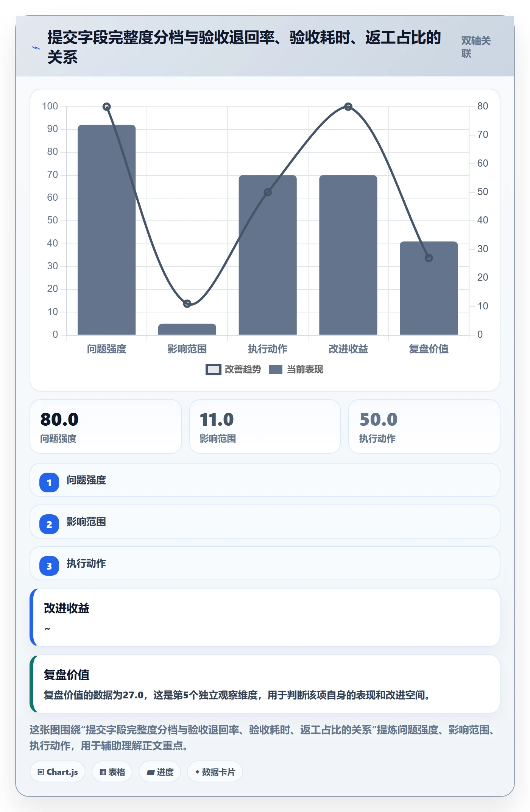Click the 改善趋势 legend outline swatch
Screen dimensions: 530x812
click(213, 370)
